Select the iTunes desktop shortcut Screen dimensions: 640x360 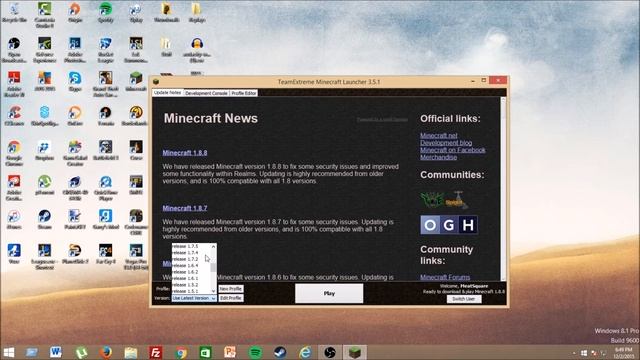point(14,220)
